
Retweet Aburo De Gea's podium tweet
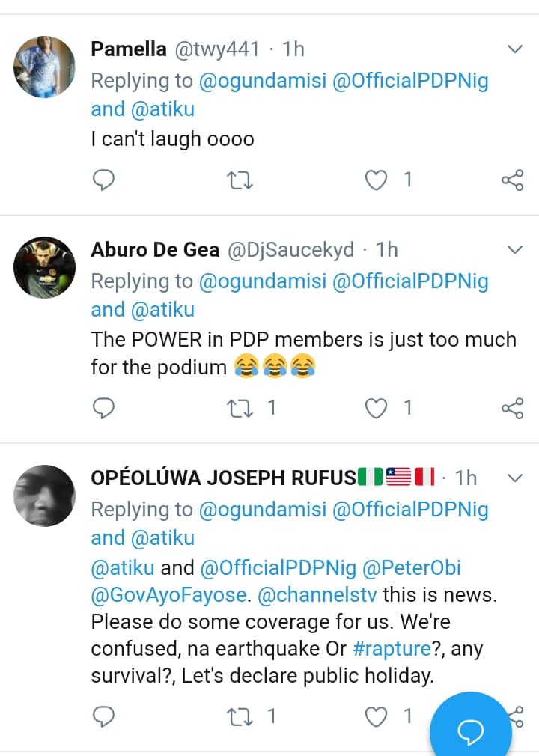[x=240, y=407]
